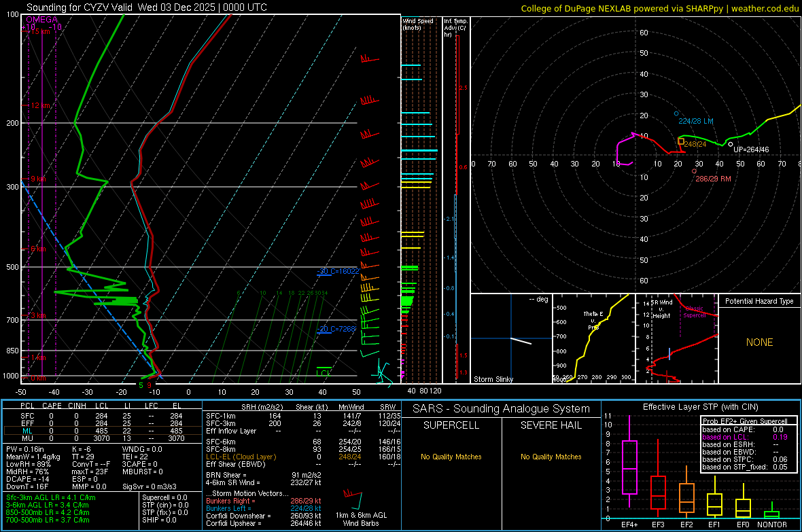Select the highlighted 'ML' parcel row

click(102, 431)
